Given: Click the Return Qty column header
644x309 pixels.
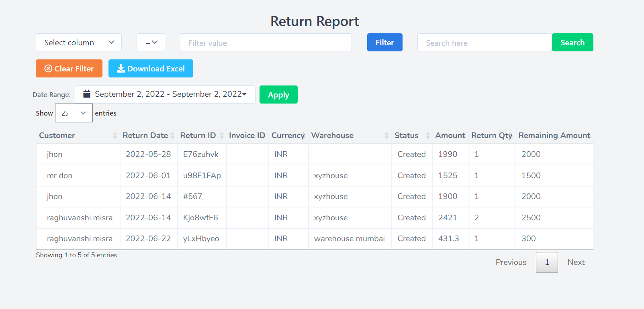Looking at the screenshot, I should 492,136.
